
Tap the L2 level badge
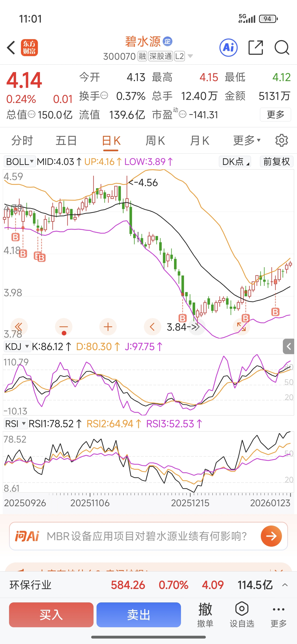tap(180, 56)
